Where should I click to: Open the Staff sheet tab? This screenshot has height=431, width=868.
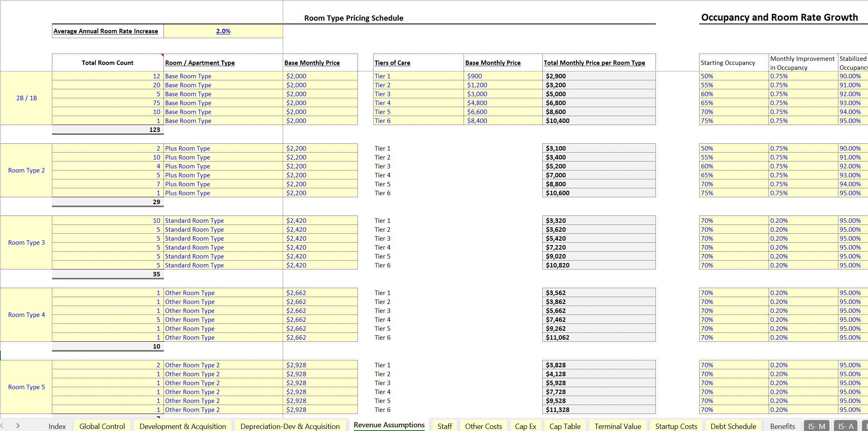point(445,426)
